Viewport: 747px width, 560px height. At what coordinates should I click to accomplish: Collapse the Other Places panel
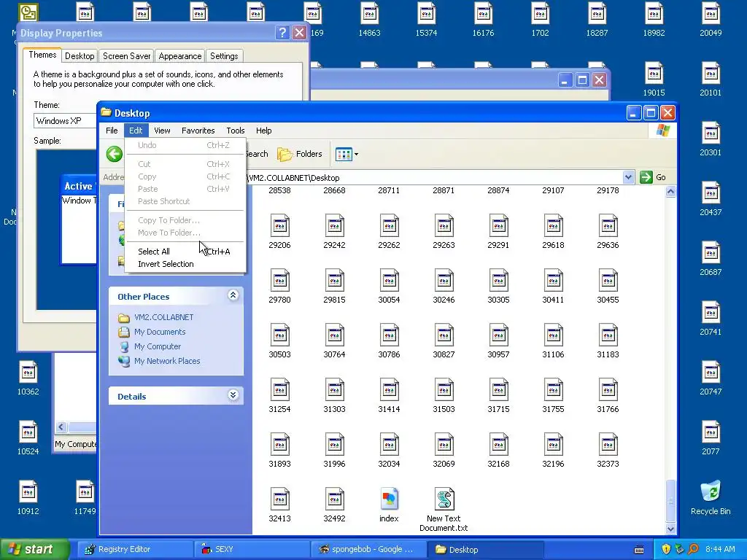[233, 295]
